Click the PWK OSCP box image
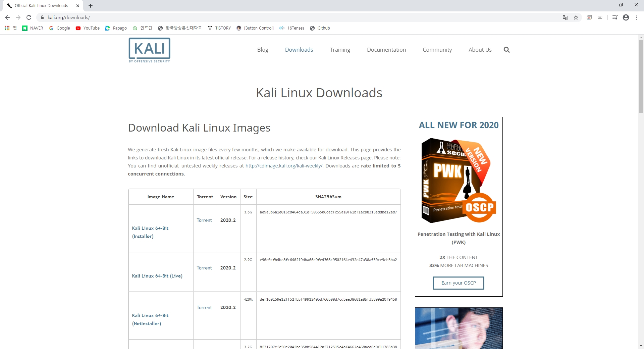The height and width of the screenshot is (349, 644). (x=459, y=181)
